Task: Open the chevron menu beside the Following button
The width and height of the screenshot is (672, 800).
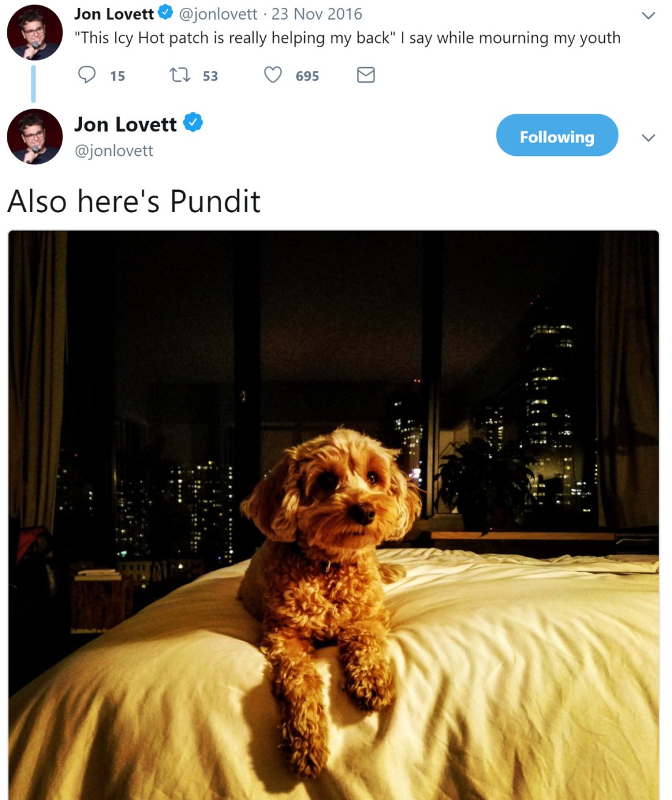Action: pyautogui.click(x=648, y=138)
